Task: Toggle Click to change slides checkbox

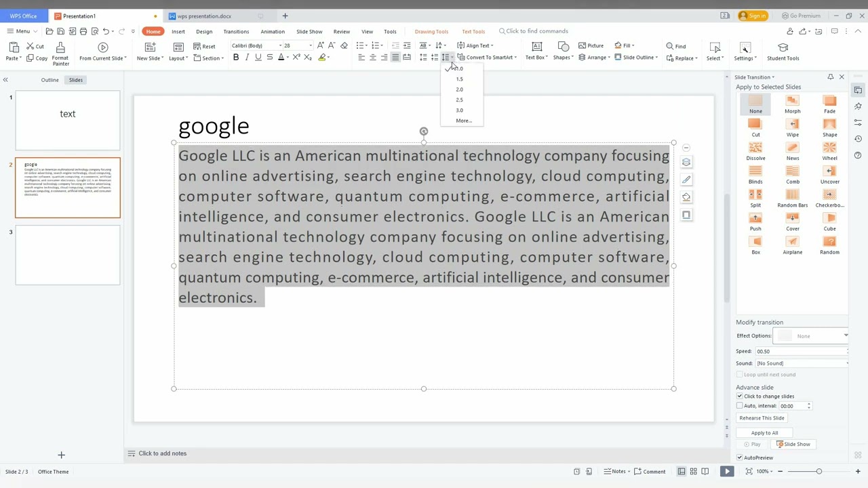Action: (x=740, y=396)
